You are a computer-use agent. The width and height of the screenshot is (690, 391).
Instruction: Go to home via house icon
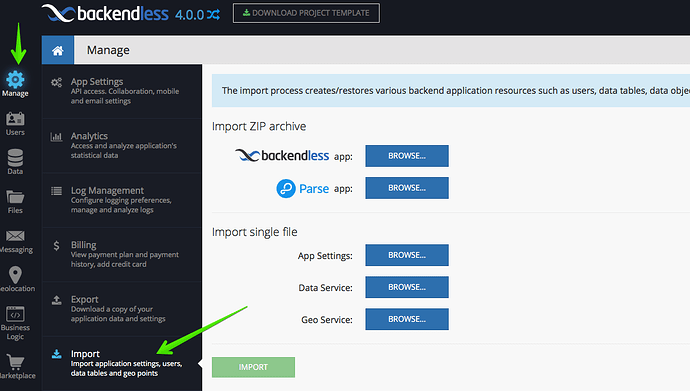[58, 50]
